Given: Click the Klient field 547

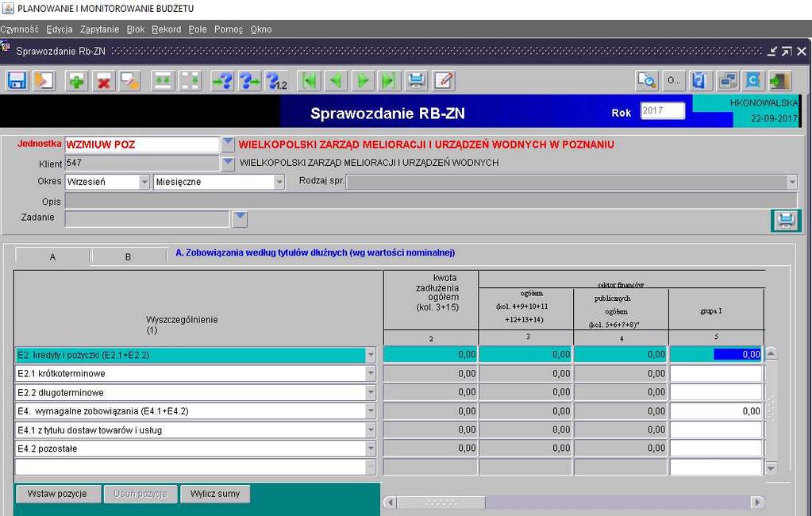Looking at the screenshot, I should [142, 164].
